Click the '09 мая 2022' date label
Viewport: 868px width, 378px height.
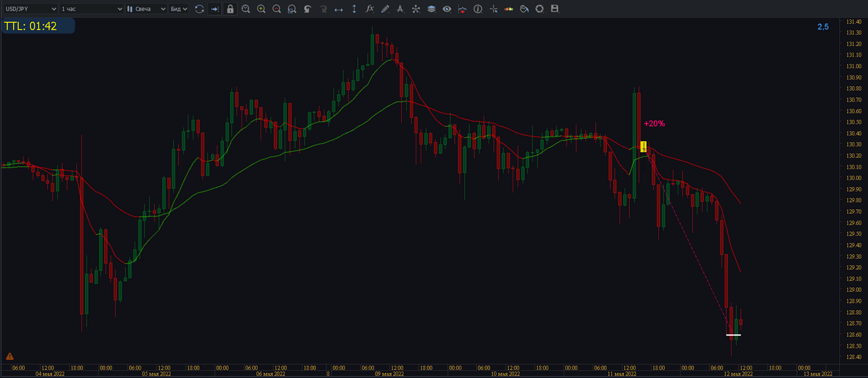tap(389, 373)
